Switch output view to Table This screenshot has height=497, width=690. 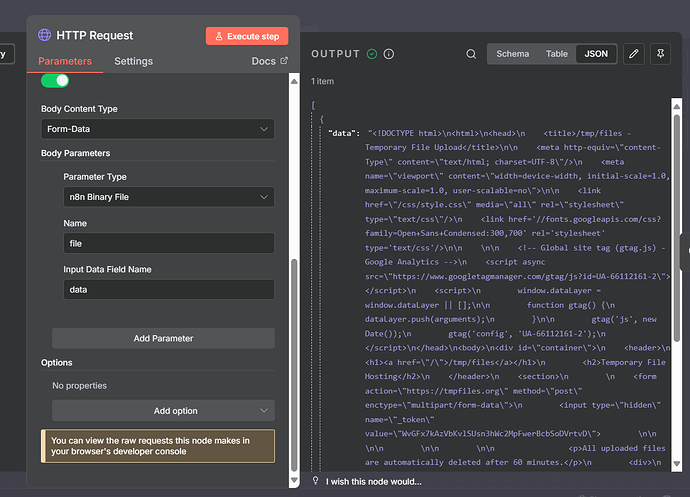point(556,54)
